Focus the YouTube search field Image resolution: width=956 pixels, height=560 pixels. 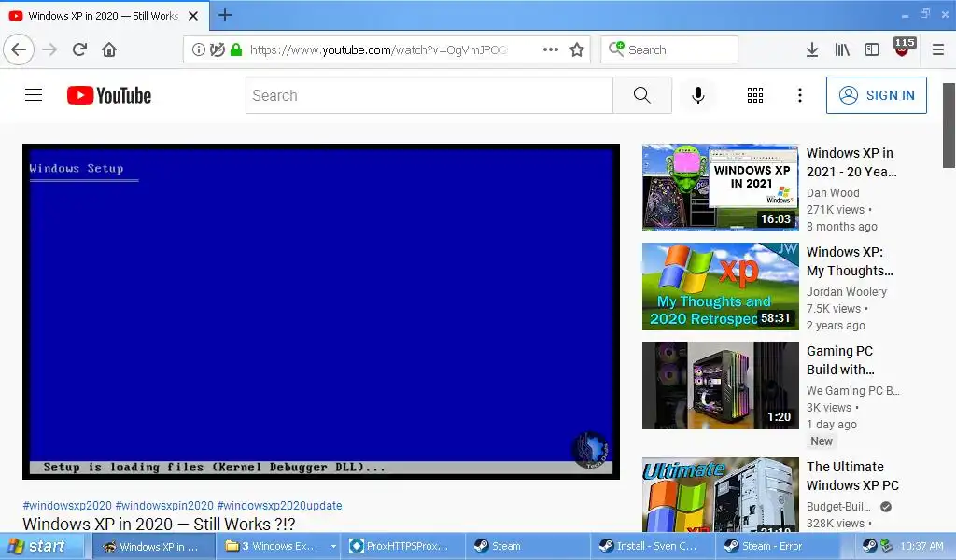coord(429,95)
